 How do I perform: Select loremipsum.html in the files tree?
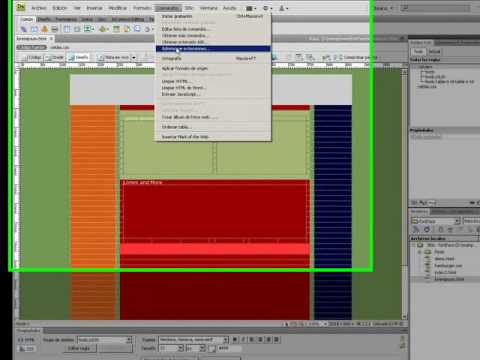449,279
